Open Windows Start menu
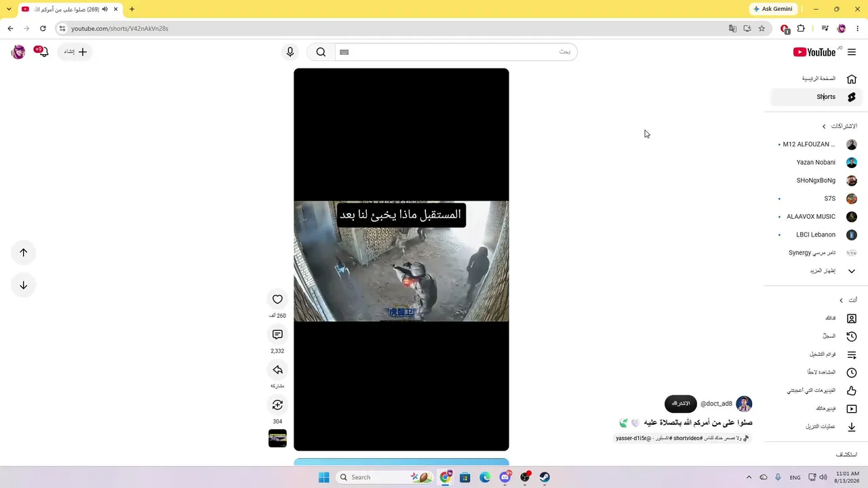Viewport: 868px width, 488px height. coord(324,477)
